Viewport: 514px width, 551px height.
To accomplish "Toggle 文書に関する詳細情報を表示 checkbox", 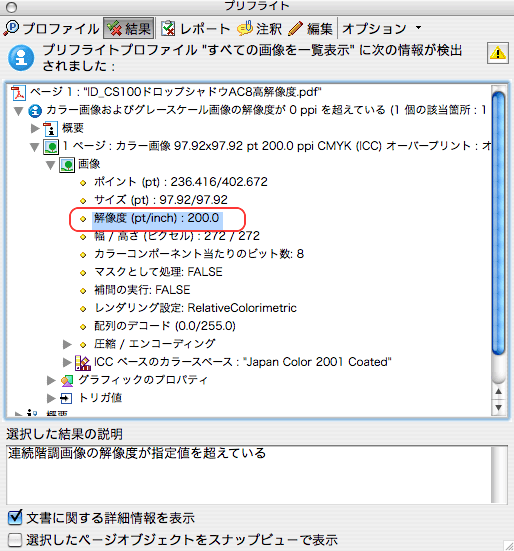I will 15,517.
